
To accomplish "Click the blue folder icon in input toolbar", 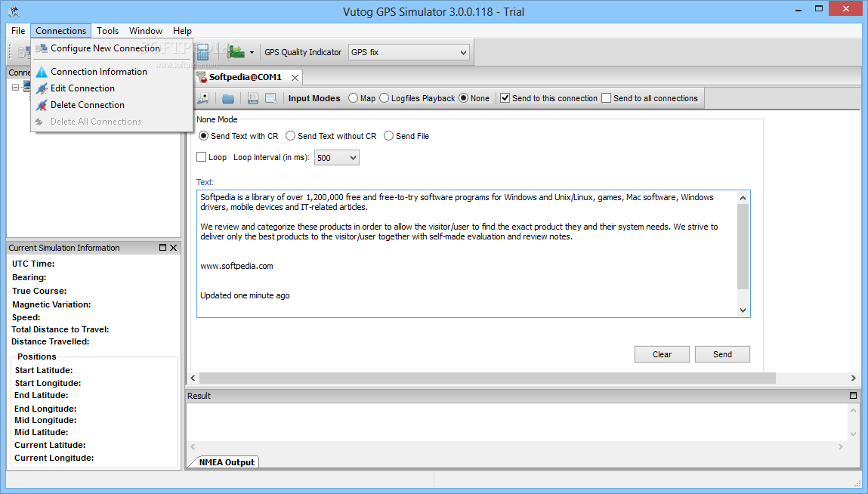I will click(x=228, y=99).
